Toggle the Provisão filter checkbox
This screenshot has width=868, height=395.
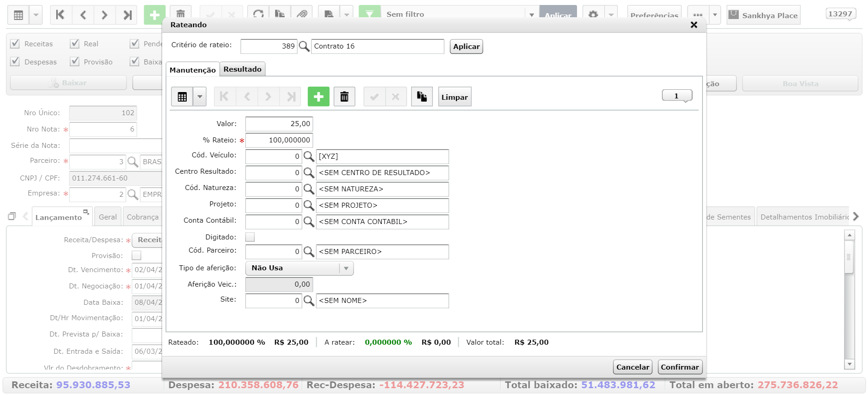click(x=75, y=62)
